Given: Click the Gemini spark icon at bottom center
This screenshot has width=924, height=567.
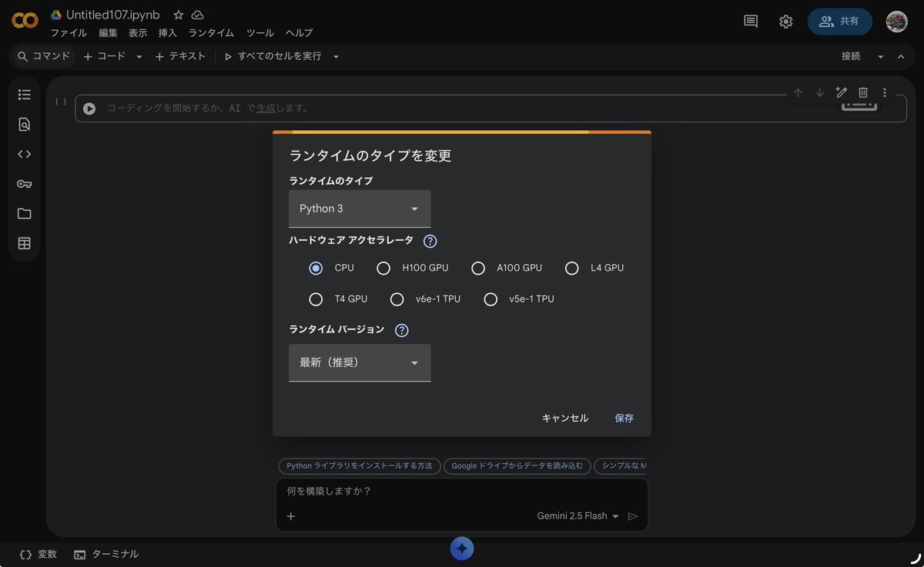Looking at the screenshot, I should (462, 549).
